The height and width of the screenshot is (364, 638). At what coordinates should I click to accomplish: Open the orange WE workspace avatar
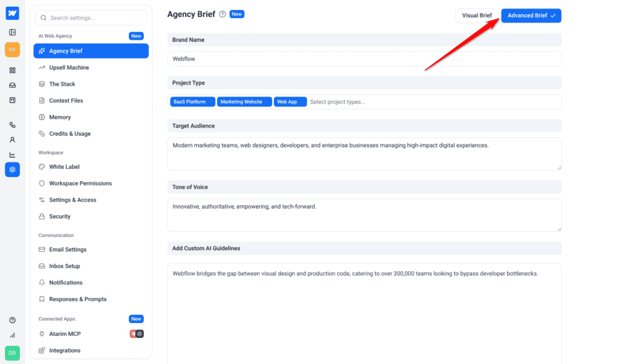tap(12, 50)
